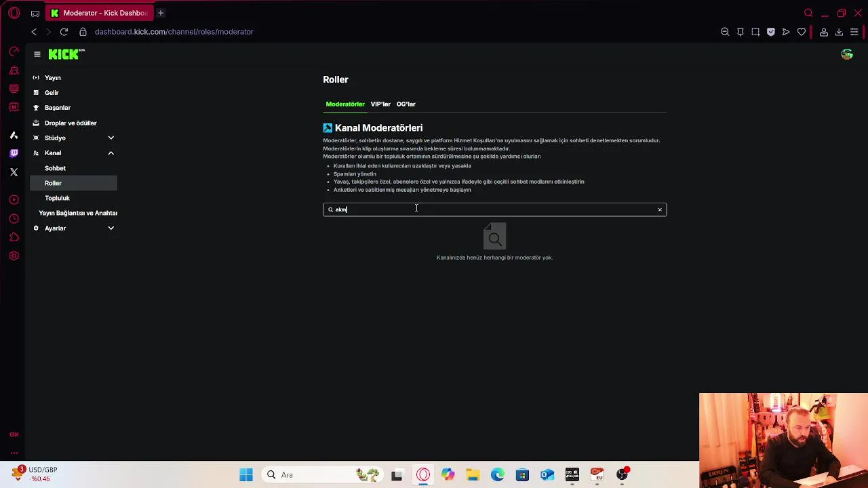Open Microsoft Edge from the taskbar
Viewport: 868px width, 488px height.
pos(498,474)
